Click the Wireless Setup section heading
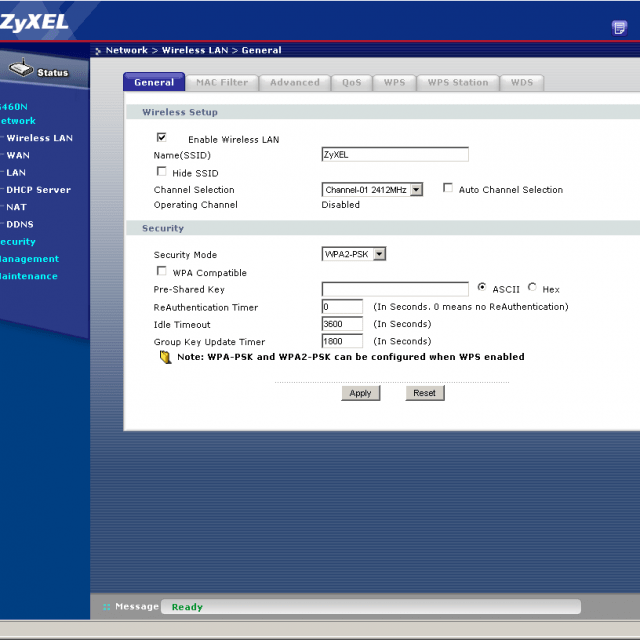The height and width of the screenshot is (640, 640). pyautogui.click(x=180, y=112)
